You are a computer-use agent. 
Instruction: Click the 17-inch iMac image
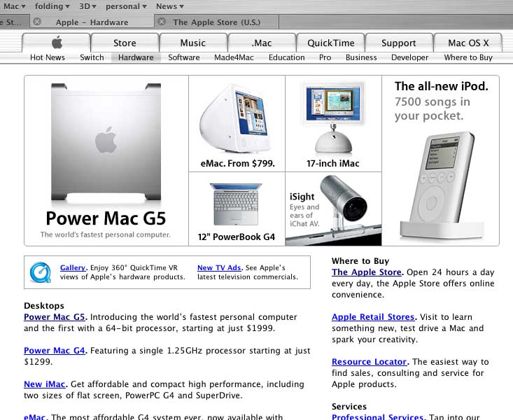pyautogui.click(x=333, y=118)
